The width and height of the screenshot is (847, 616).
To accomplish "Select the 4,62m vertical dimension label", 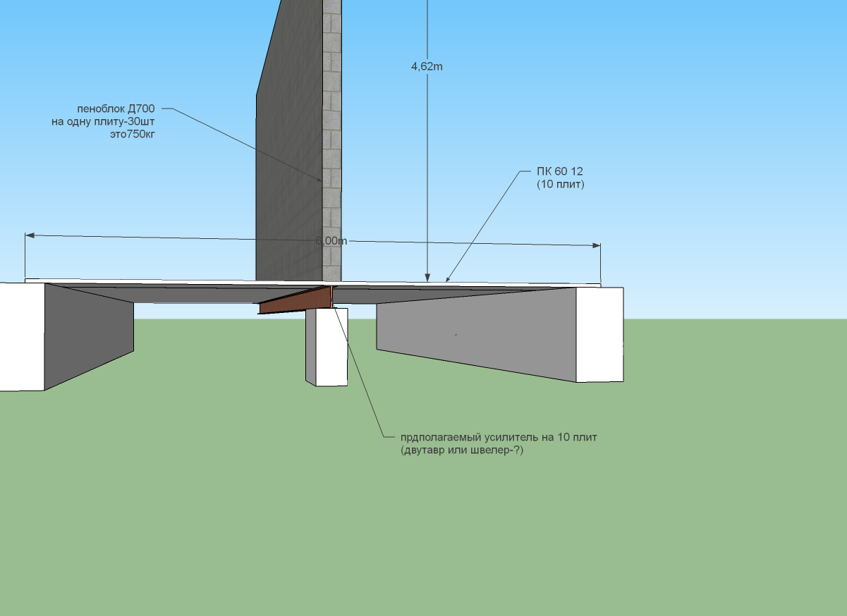I will pyautogui.click(x=427, y=66).
